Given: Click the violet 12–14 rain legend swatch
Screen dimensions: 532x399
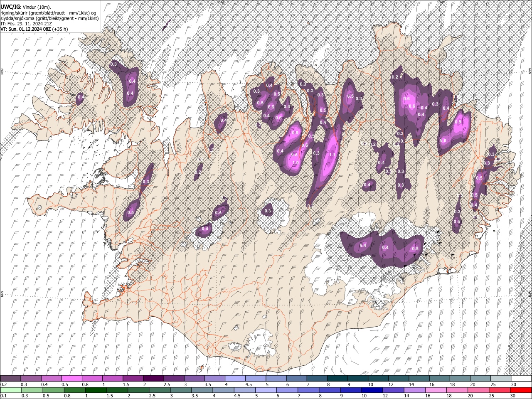Looking at the screenshot, I should coord(393,390).
